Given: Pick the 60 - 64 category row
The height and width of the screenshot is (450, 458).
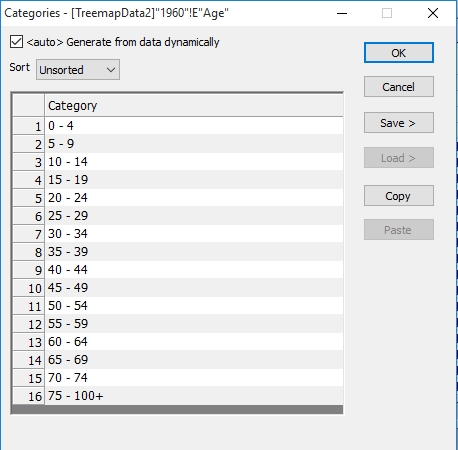Looking at the screenshot, I should 194,342.
